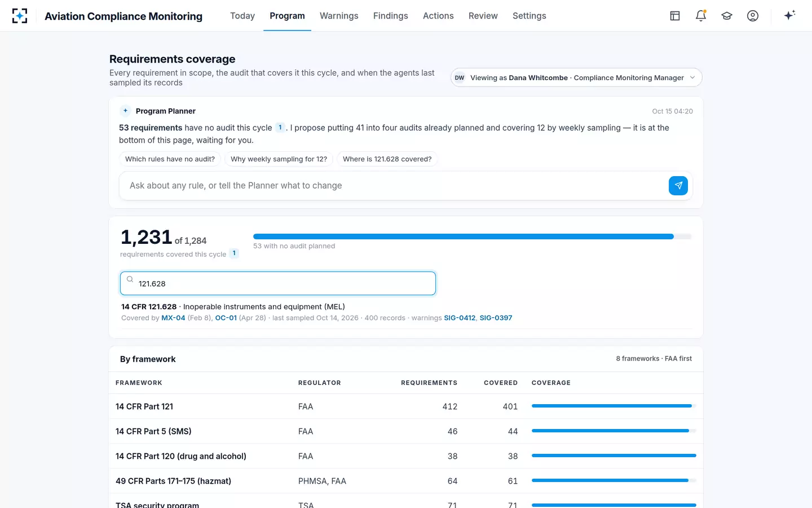The width and height of the screenshot is (812, 508).
Task: Click the 14 CFR Part 5 (SMS) coverage bar
Action: [x=614, y=431]
